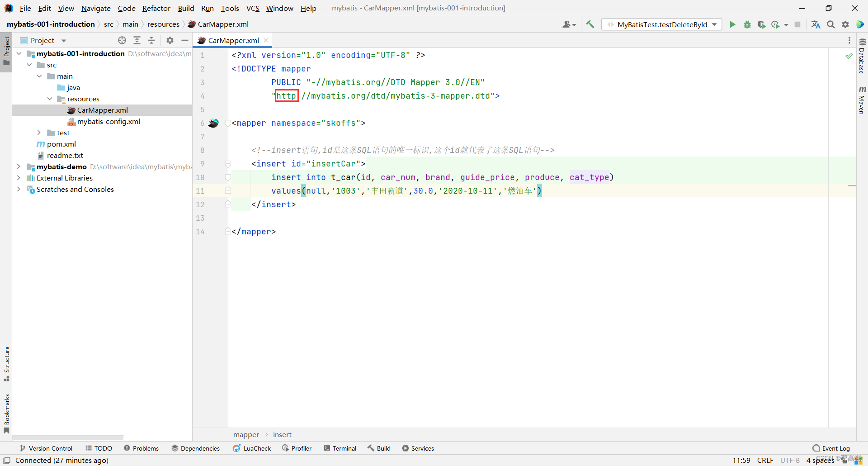Screen dimensions: 868x466
Task: Click the Translate icon in the toolbar
Action: [x=816, y=24]
